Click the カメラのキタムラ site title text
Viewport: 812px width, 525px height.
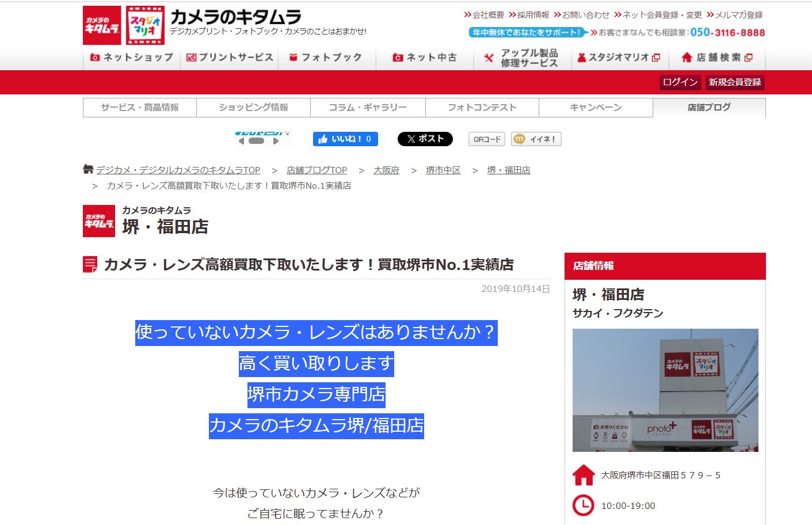(x=236, y=17)
